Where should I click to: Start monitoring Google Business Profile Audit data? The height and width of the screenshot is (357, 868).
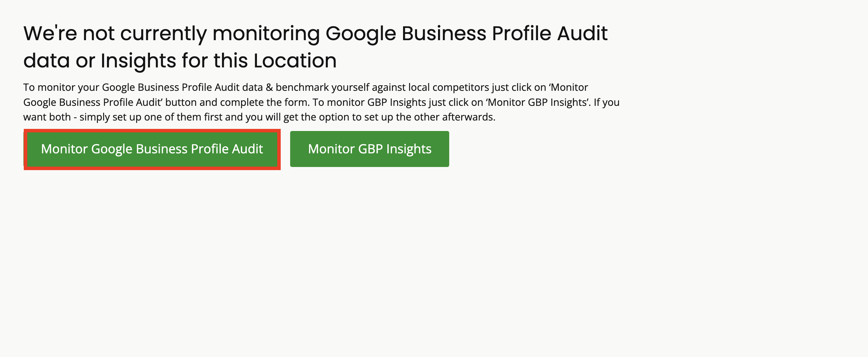point(152,149)
